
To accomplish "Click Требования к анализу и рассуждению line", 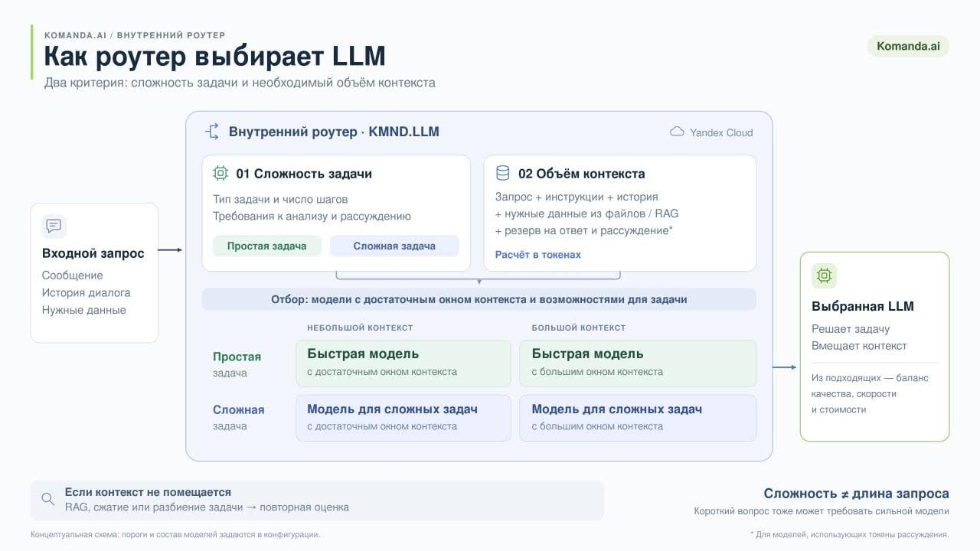I will pyautogui.click(x=312, y=216).
